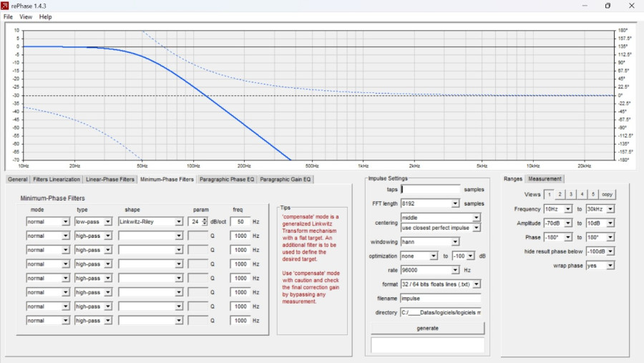644x363 pixels.
Task: Click the 'wrap phase' label
Action: (x=568, y=266)
